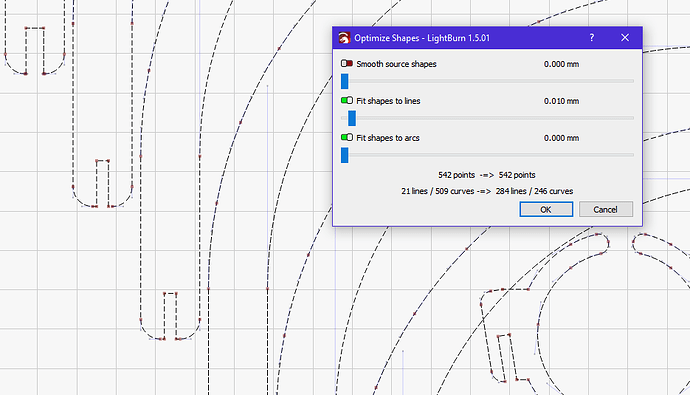Screen dimensions: 690x395
Task: Click the Fit shapes to arcs 0.000 mm value
Action: click(561, 138)
